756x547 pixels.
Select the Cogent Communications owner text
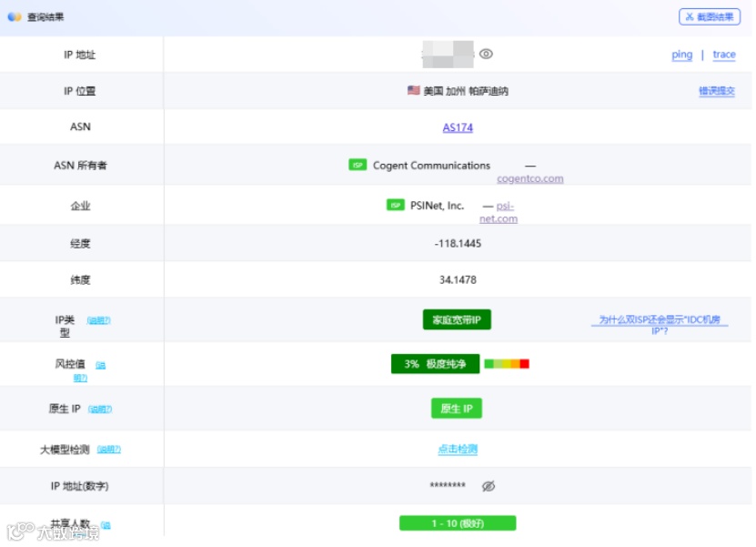click(431, 166)
